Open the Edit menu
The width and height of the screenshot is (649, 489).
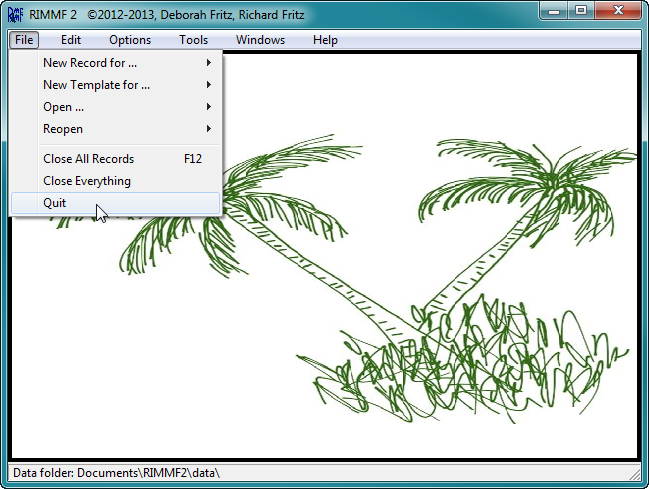[71, 40]
